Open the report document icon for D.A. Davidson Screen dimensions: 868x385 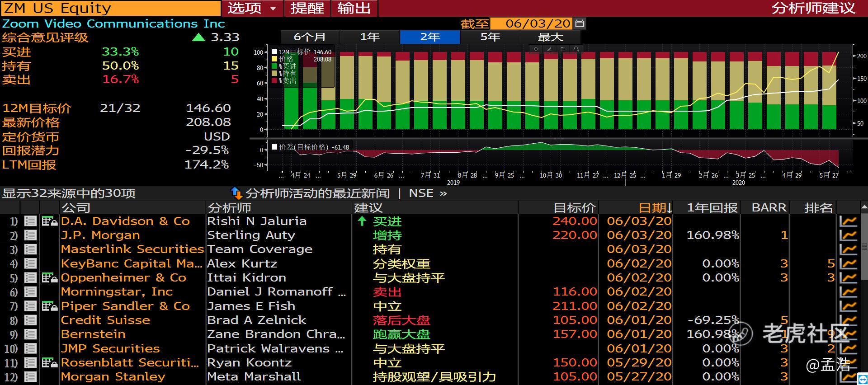pos(30,221)
